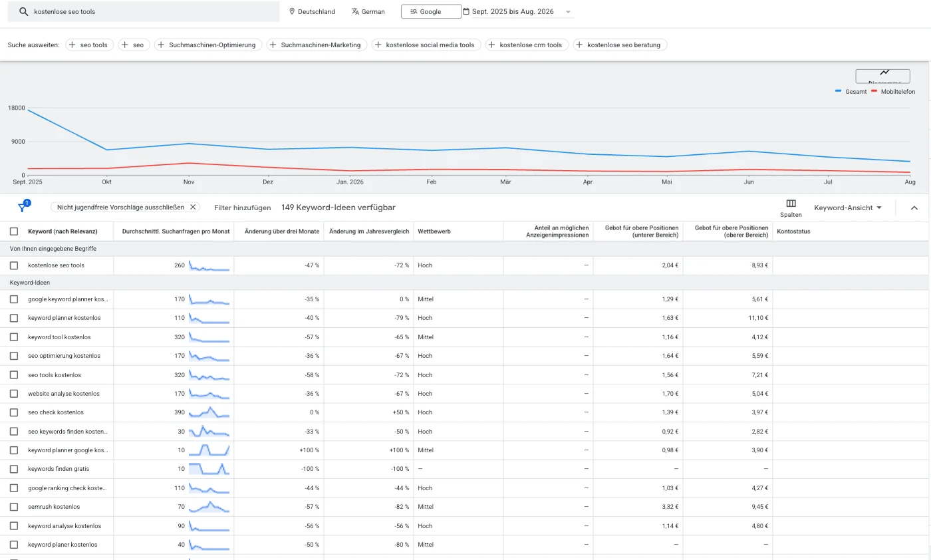Image resolution: width=931 pixels, height=560 pixels.
Task: Add 'Suchmaschinen-Marketing' plus chip
Action: point(317,45)
